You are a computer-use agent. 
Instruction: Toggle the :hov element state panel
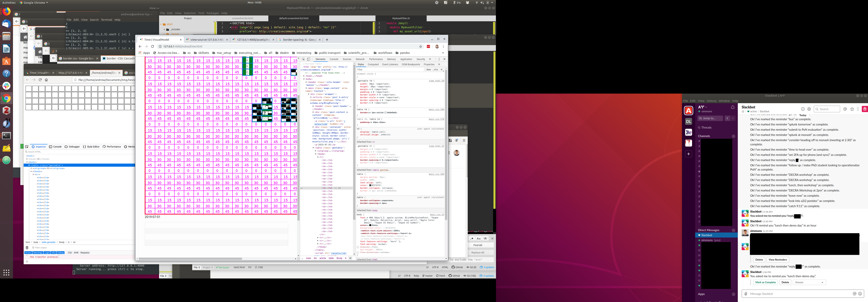[428, 70]
